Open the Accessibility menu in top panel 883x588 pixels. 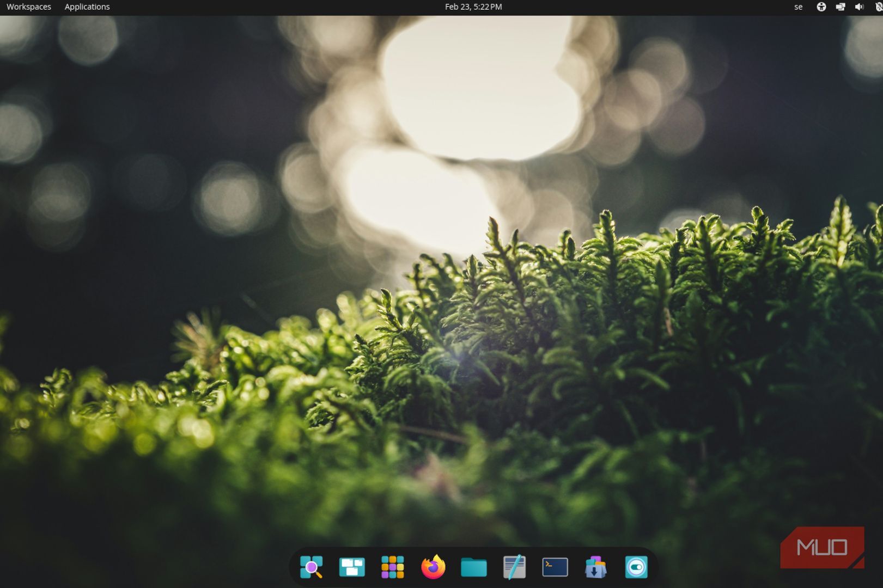[x=821, y=7]
